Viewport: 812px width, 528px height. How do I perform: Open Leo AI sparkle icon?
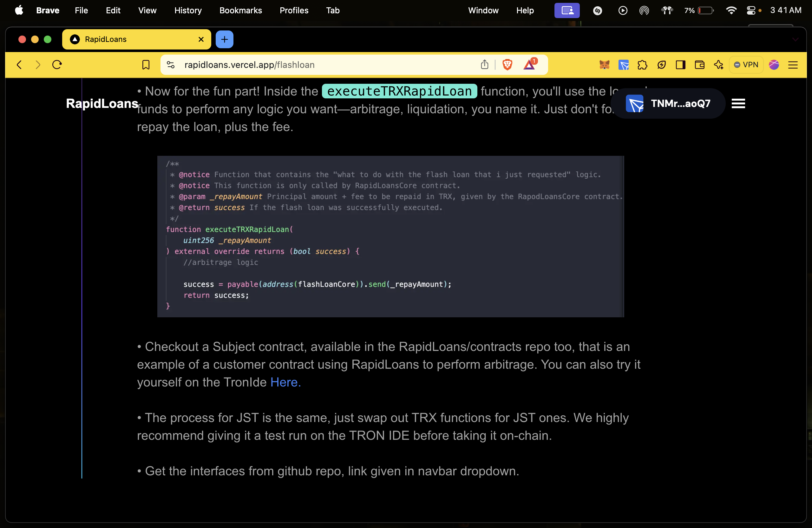click(x=718, y=65)
